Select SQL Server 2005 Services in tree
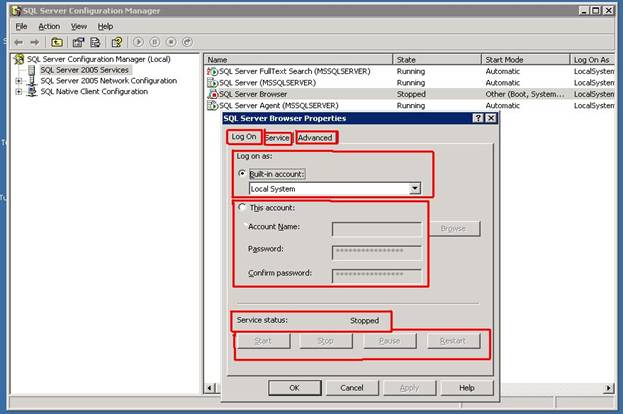 84,70
